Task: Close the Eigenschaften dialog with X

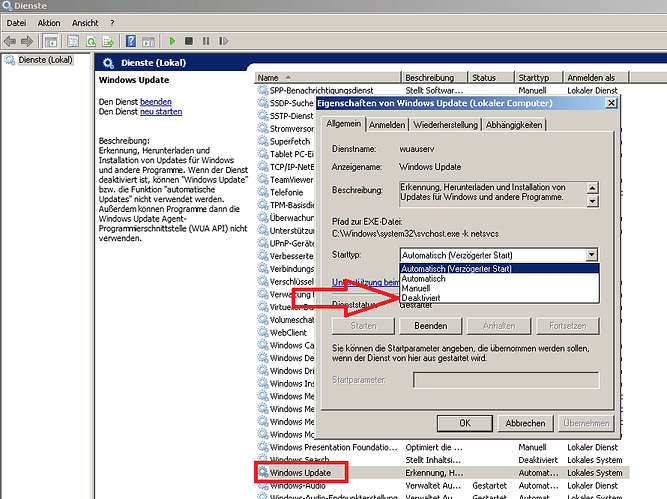Action: click(611, 103)
